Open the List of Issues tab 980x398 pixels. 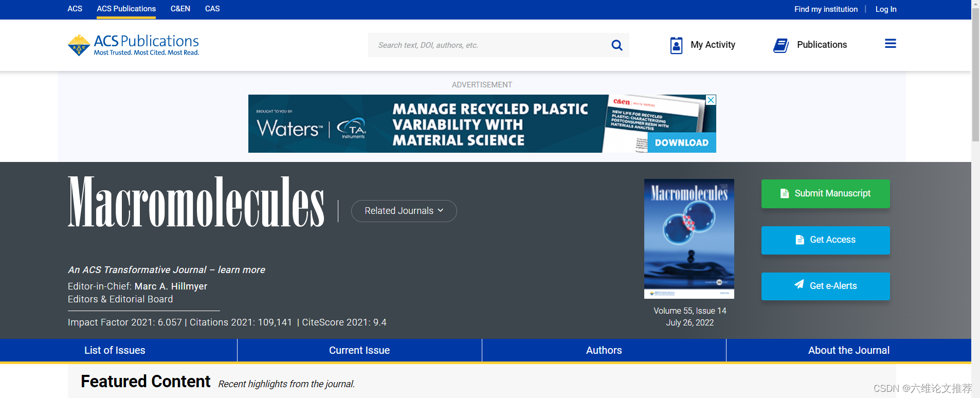pyautogui.click(x=115, y=350)
